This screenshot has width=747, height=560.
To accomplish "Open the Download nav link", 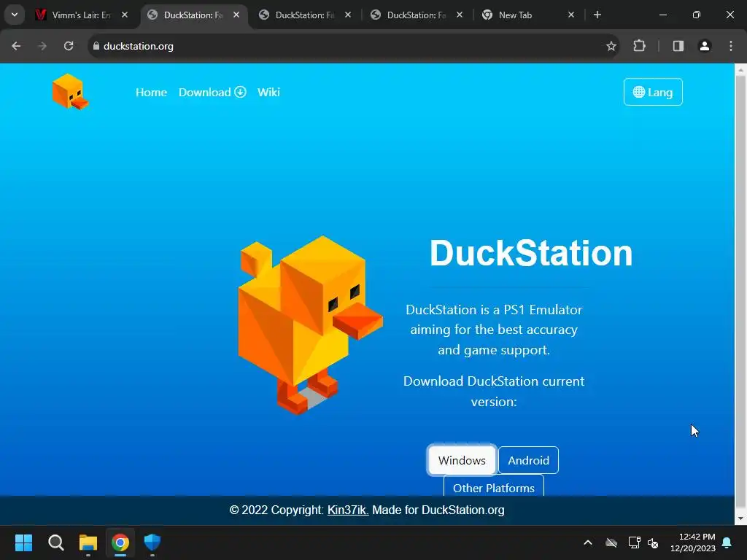I will coord(212,93).
